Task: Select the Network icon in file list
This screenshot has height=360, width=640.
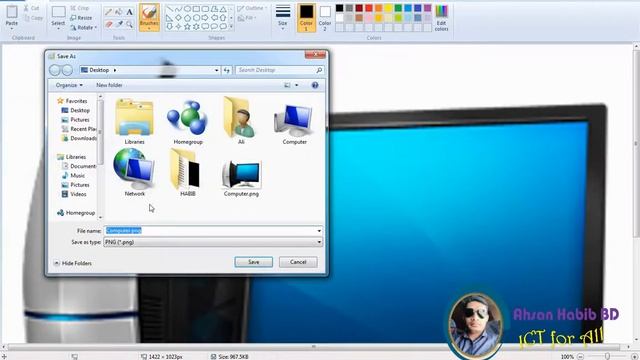Action: point(135,173)
